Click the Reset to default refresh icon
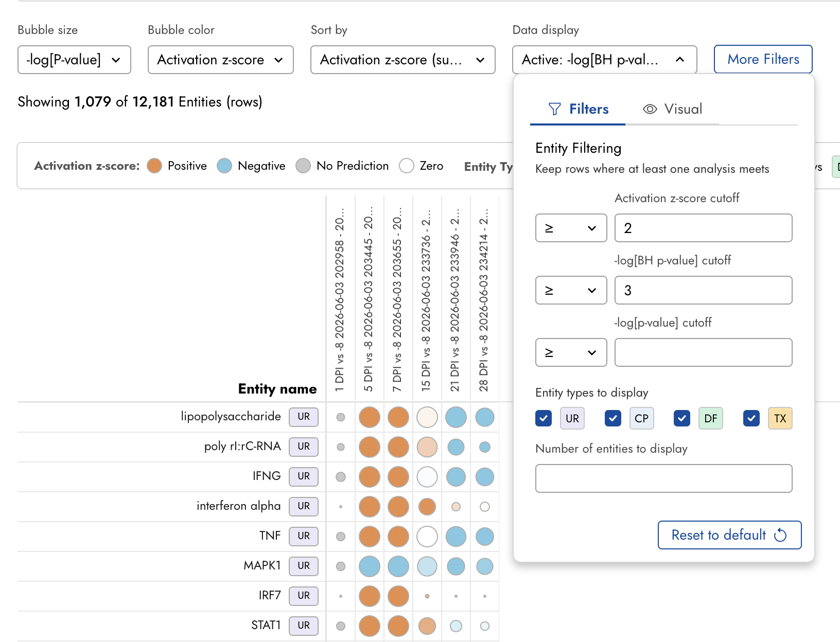This screenshot has width=840, height=642. pos(780,535)
